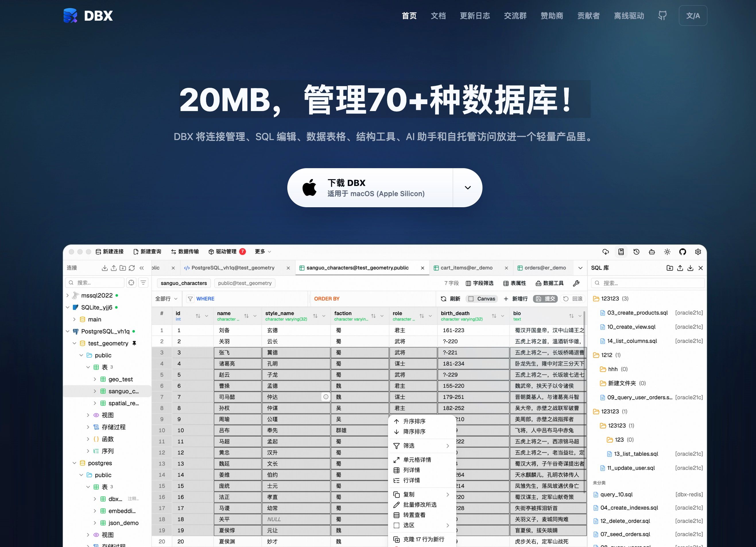Open the settings gear icon
This screenshot has width=756, height=547.
[698, 252]
